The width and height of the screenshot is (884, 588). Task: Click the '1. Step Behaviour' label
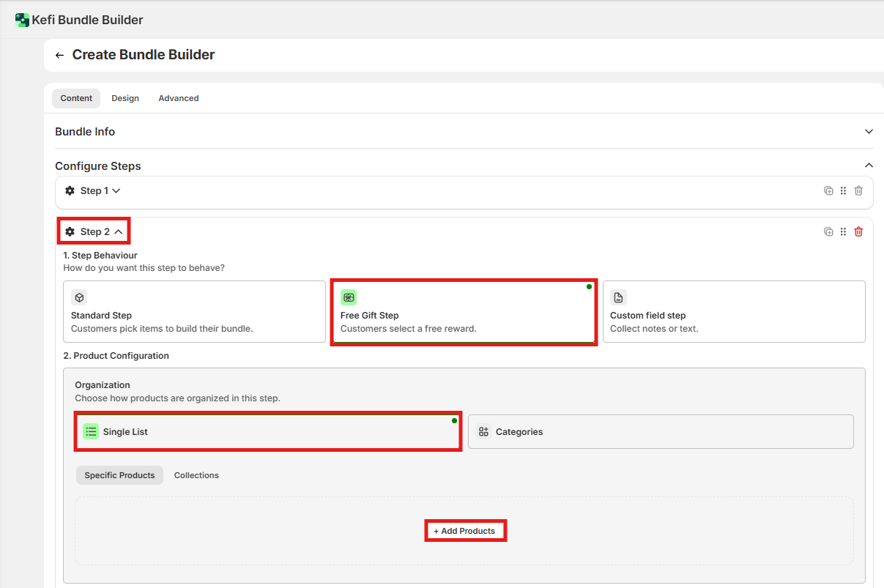[x=100, y=256]
